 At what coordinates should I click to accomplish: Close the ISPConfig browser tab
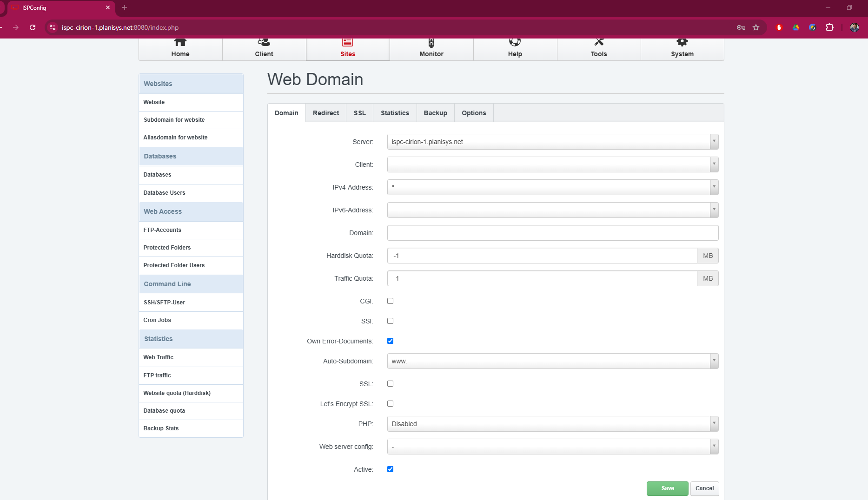point(108,7)
